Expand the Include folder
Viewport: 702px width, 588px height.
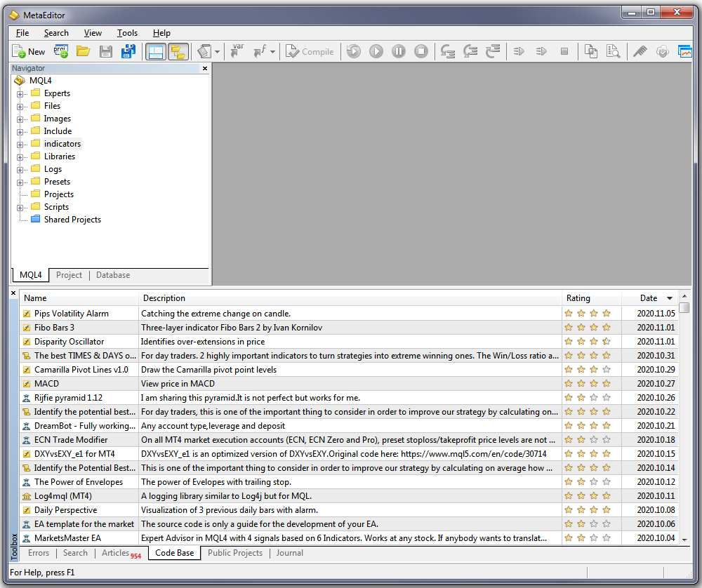click(x=20, y=131)
